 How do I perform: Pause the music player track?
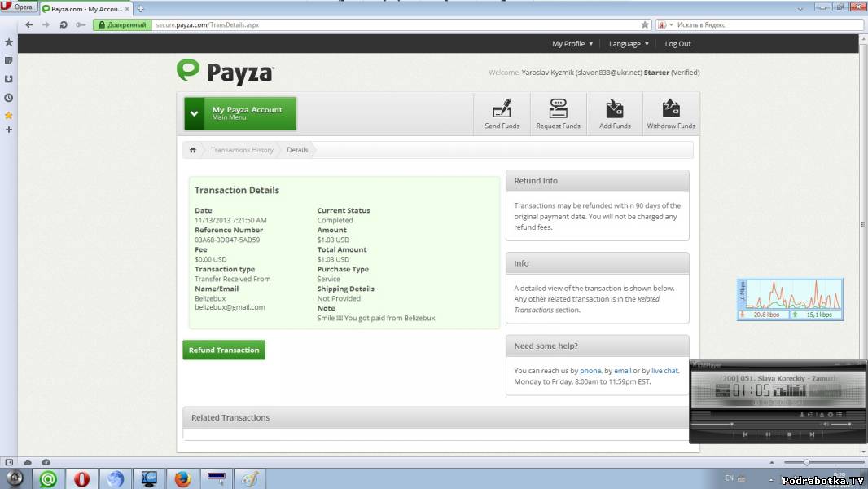pyautogui.click(x=767, y=434)
